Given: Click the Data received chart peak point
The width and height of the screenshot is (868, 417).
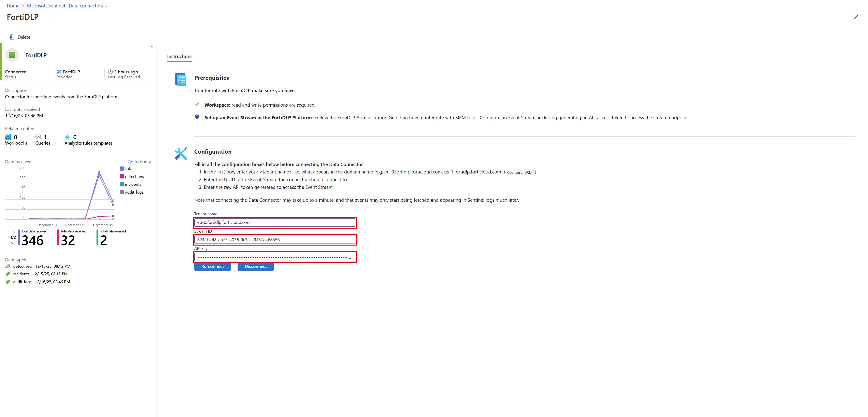Looking at the screenshot, I should 99,172.
